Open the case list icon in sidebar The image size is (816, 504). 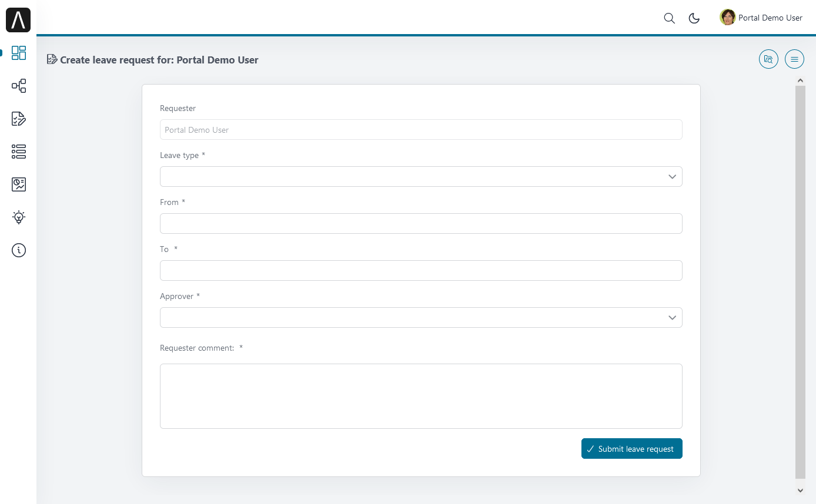pyautogui.click(x=19, y=152)
